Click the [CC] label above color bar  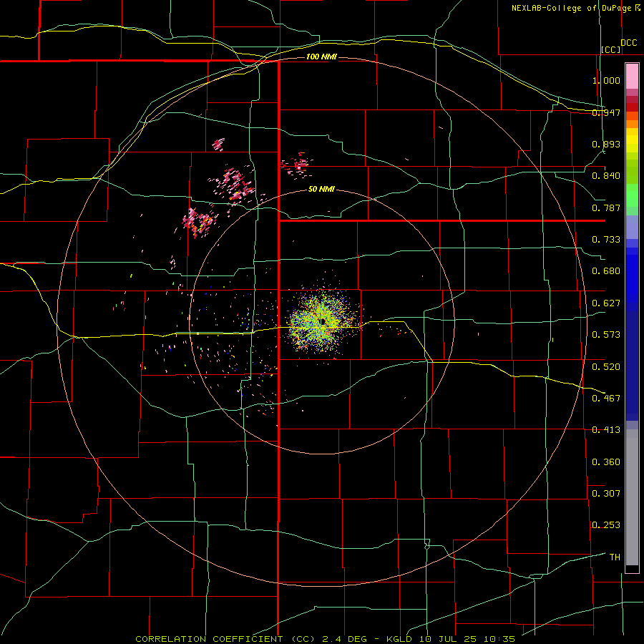[611, 49]
